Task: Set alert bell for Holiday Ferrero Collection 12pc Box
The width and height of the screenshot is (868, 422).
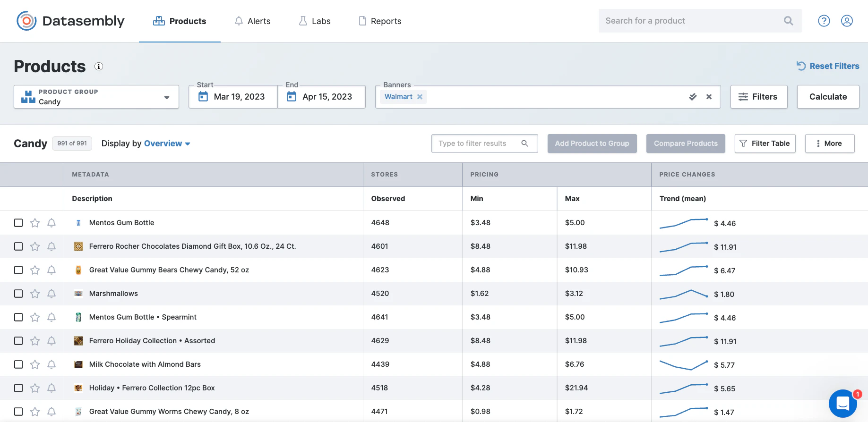Action: point(52,388)
